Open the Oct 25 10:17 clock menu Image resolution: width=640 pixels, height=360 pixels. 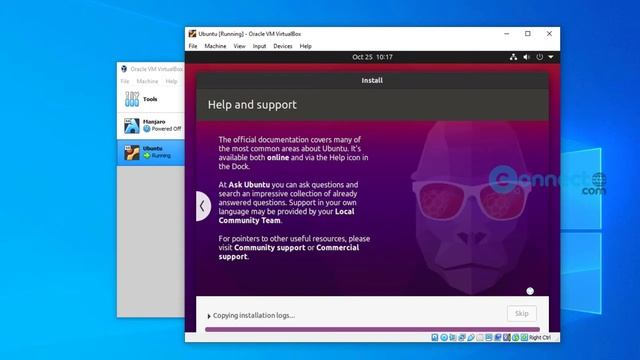[x=372, y=57]
